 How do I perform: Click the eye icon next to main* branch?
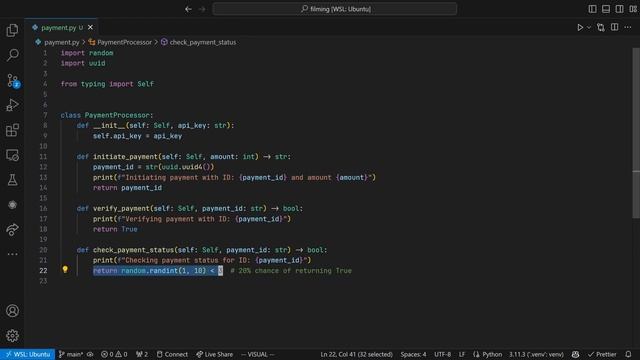click(x=90, y=354)
